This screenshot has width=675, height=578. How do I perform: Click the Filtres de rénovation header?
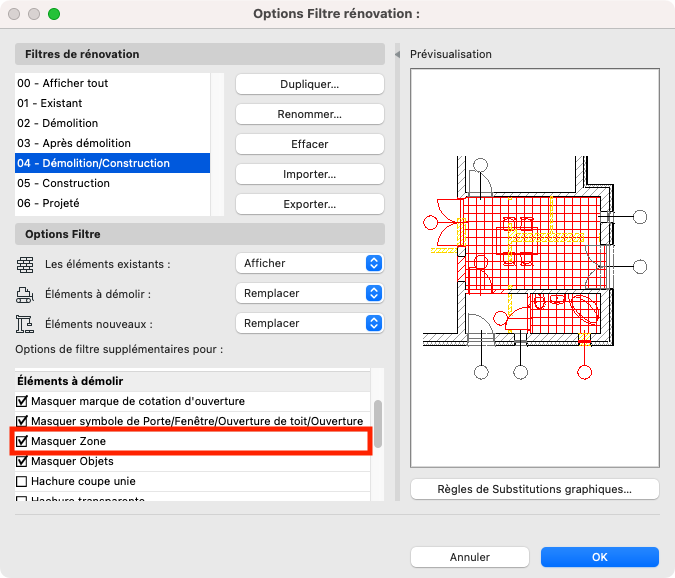tap(200, 54)
